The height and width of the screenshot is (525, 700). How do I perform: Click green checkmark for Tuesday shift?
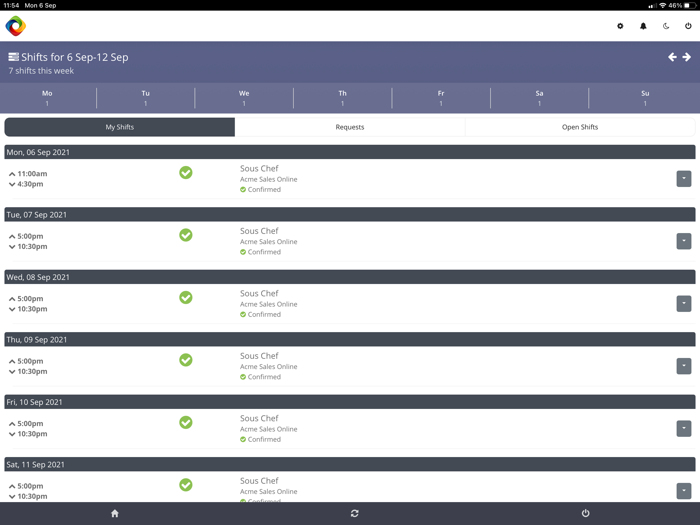click(x=186, y=235)
